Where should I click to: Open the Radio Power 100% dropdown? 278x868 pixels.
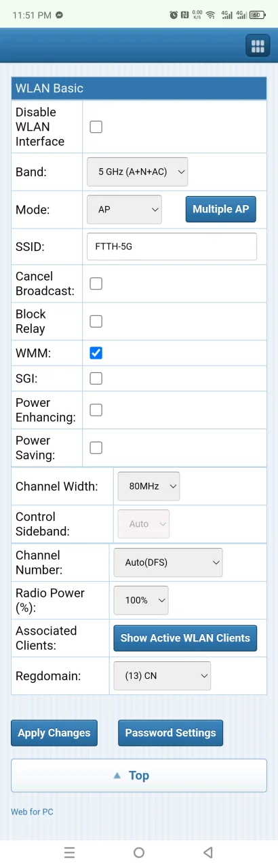(x=142, y=600)
